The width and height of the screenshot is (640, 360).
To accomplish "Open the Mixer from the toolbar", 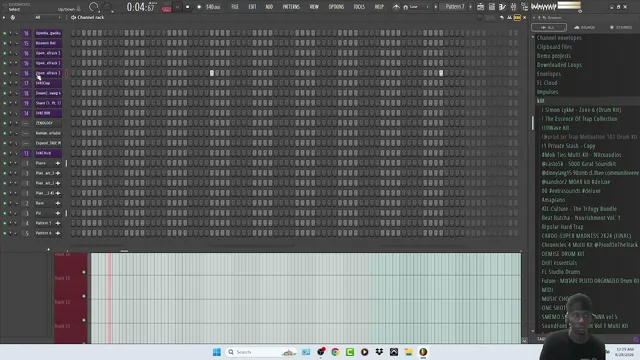I will pos(513,7).
